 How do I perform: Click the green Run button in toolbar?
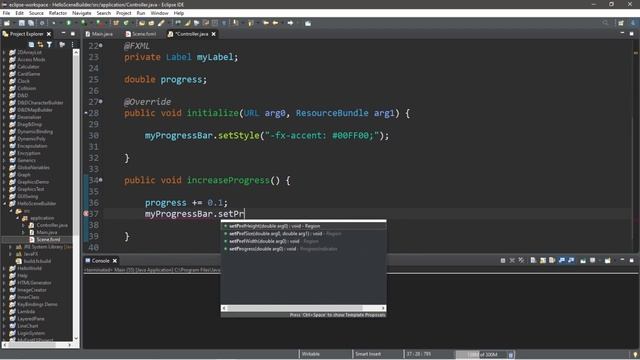pyautogui.click(x=69, y=23)
